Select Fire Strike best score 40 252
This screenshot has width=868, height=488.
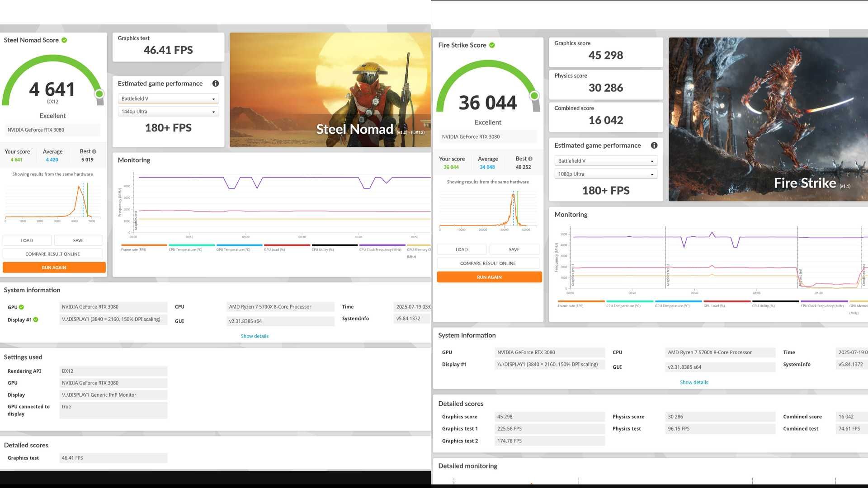tap(524, 167)
